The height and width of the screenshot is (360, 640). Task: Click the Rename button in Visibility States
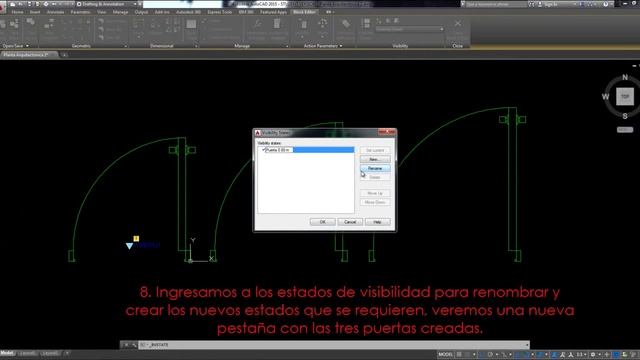click(x=375, y=168)
